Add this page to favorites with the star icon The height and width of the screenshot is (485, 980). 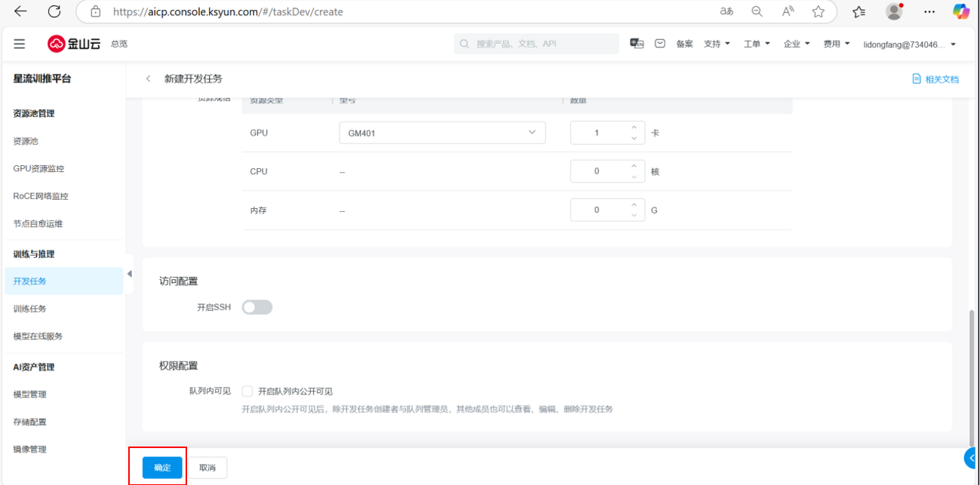tap(818, 11)
